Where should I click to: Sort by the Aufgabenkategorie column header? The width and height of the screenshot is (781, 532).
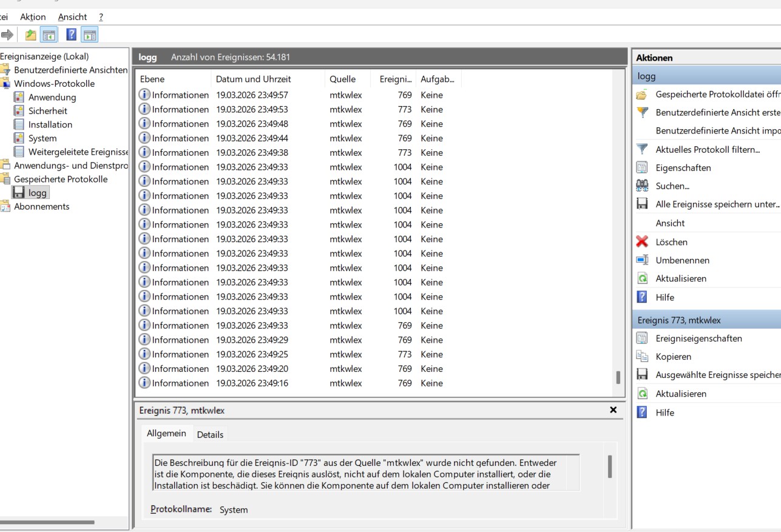[x=439, y=79]
